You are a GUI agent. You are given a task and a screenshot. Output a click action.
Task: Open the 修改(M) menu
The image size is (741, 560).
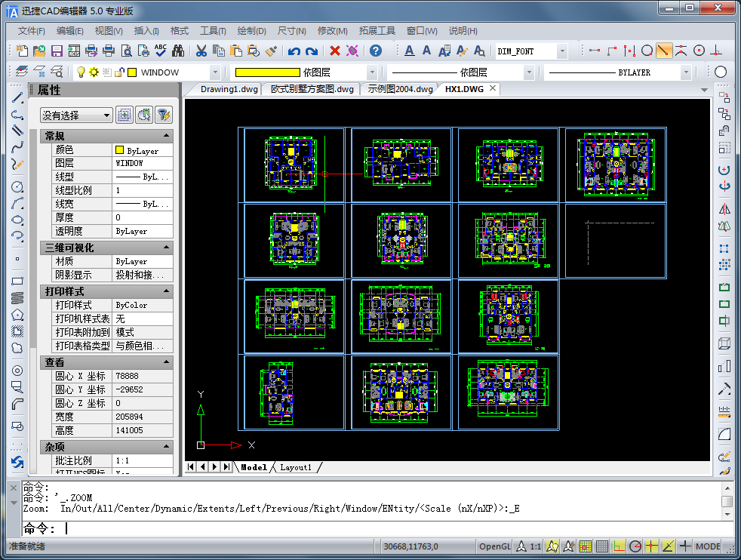tap(332, 31)
